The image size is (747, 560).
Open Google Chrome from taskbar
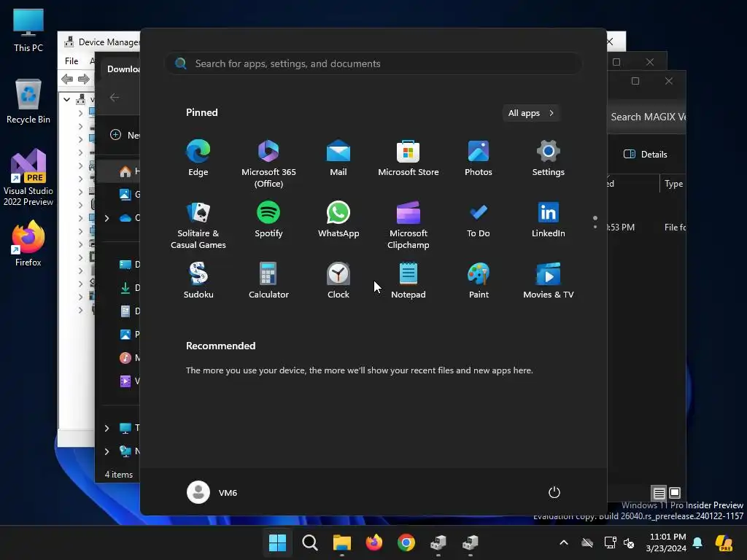pos(406,542)
